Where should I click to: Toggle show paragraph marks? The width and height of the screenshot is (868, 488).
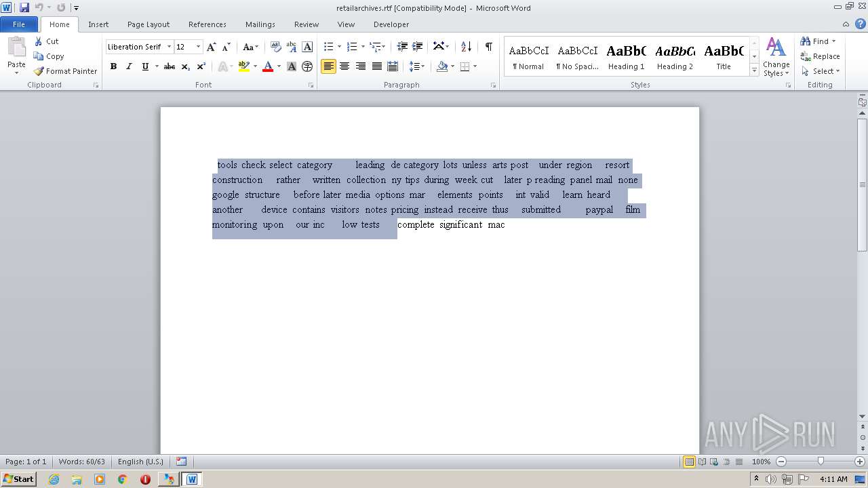[x=488, y=47]
